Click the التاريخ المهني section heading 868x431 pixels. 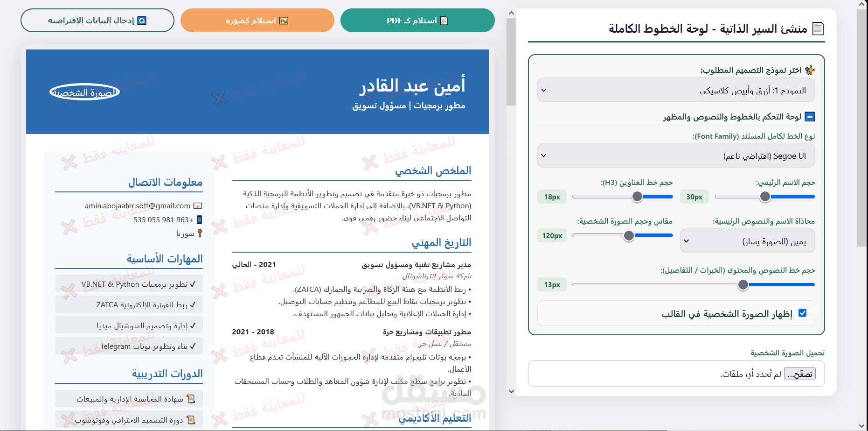(x=441, y=242)
